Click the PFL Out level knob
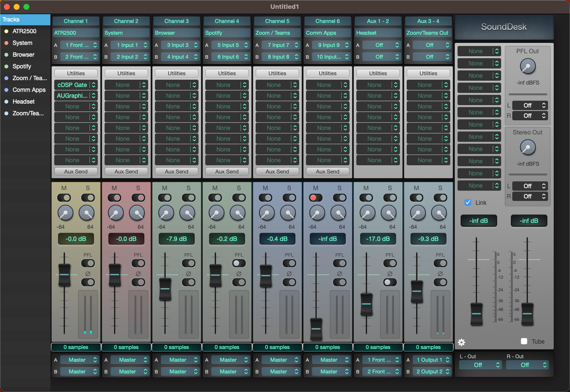Screen dimensions: 570x392 (x=528, y=65)
